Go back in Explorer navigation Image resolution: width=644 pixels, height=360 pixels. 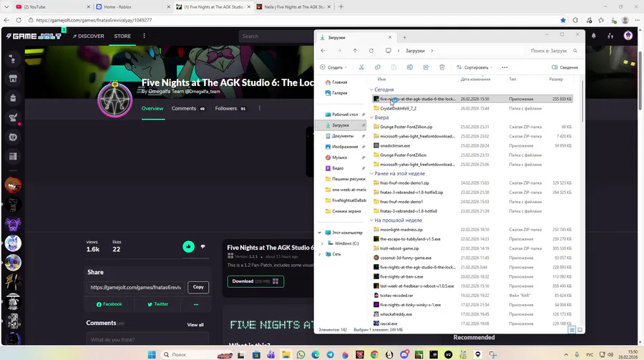click(x=323, y=51)
